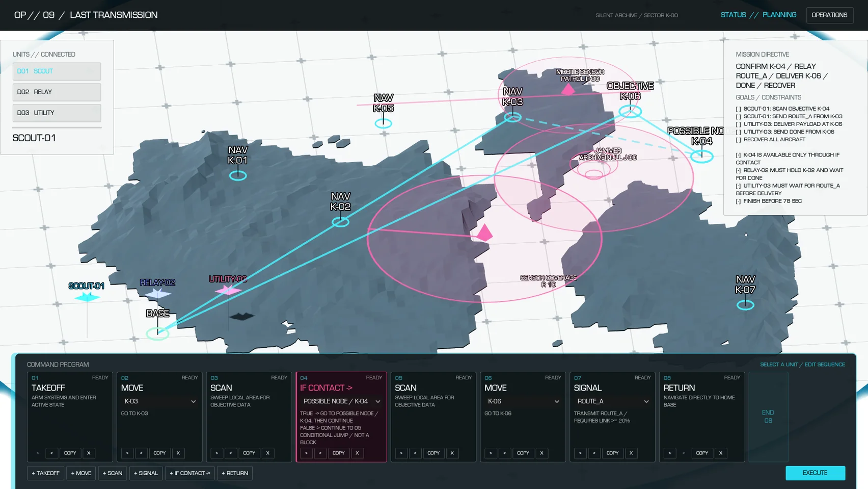Click the EXECUTE button

[815, 473]
